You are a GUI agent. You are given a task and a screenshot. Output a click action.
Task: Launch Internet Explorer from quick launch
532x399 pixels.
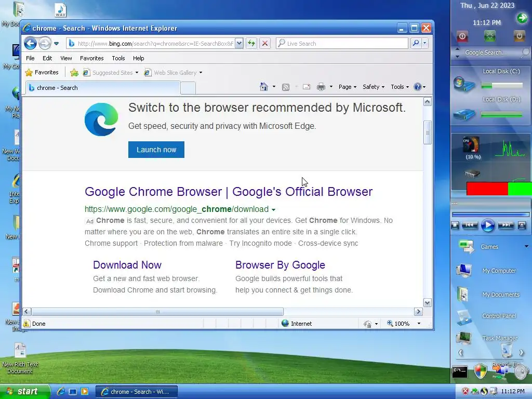coord(61,392)
